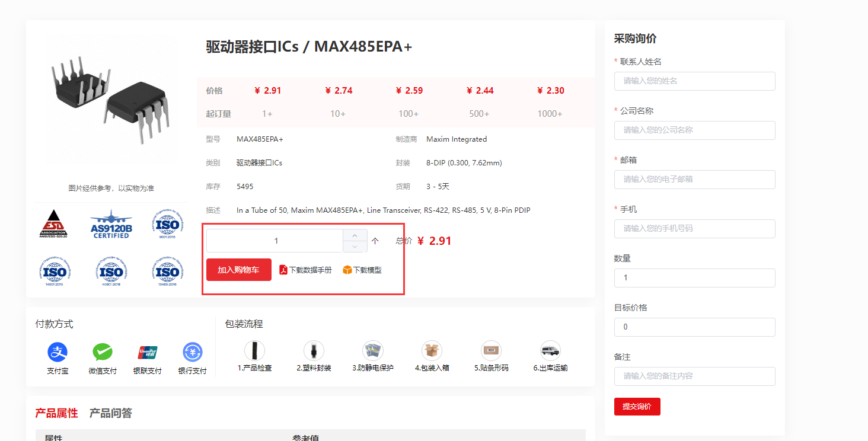Click the ¥ 2.74 price tier
The image size is (868, 441).
[x=339, y=91]
